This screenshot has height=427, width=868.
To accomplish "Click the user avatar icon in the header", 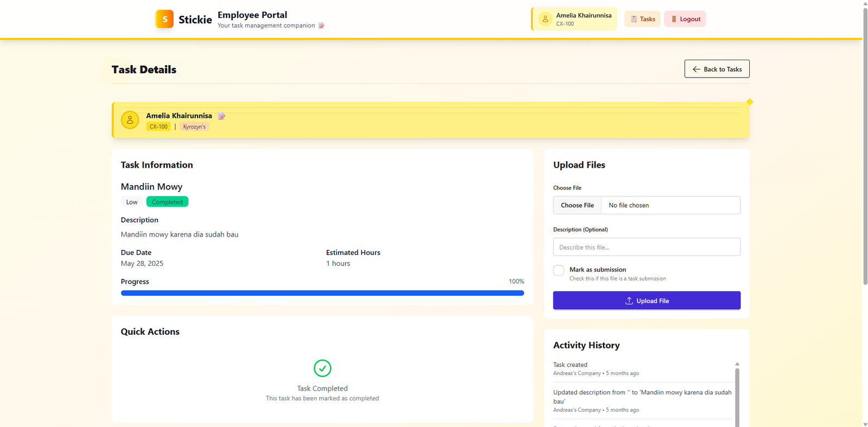I will click(x=545, y=19).
